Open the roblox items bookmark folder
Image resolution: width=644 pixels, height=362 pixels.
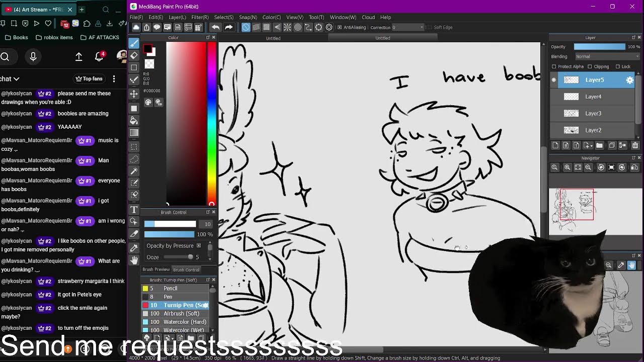click(x=54, y=37)
